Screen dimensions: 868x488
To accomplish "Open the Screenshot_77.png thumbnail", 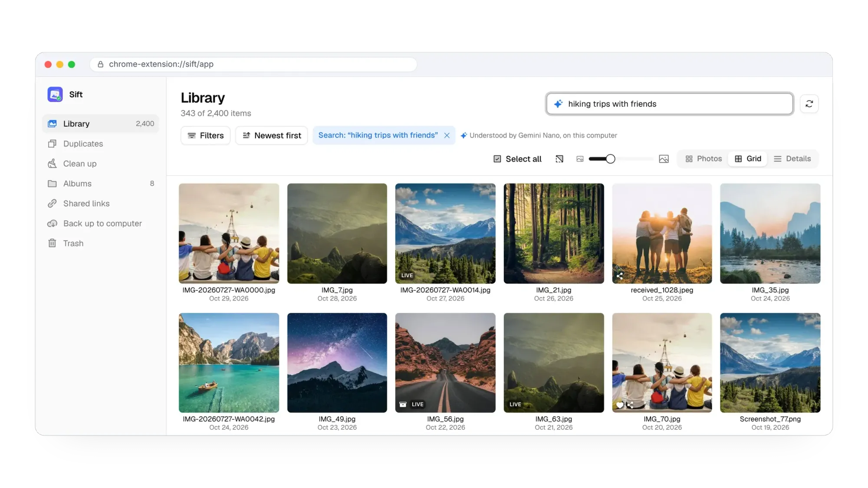I will pyautogui.click(x=770, y=363).
